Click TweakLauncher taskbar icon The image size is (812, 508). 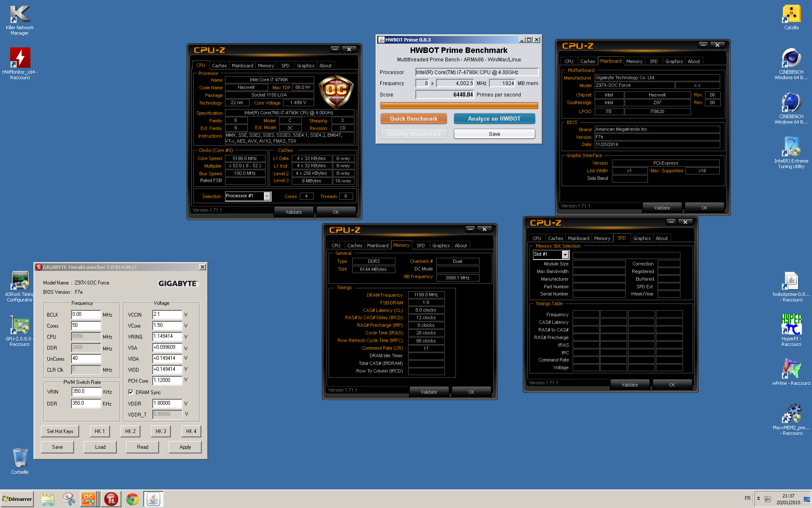111,499
